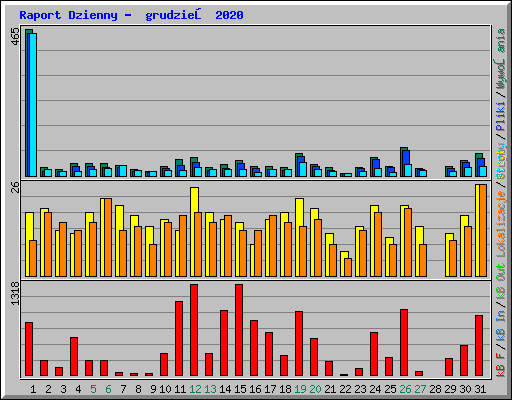Click the green day 12 axis label
The height and width of the screenshot is (400, 512).
[195, 389]
